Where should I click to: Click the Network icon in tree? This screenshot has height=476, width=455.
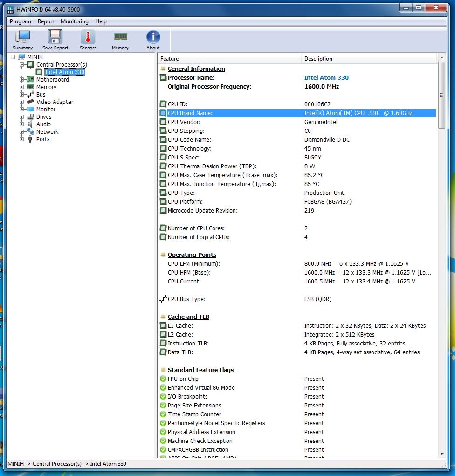tap(30, 131)
